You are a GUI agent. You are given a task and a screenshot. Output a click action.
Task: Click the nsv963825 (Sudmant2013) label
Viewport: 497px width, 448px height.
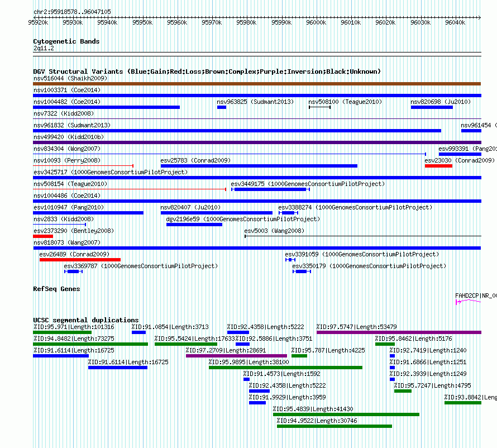(x=255, y=102)
